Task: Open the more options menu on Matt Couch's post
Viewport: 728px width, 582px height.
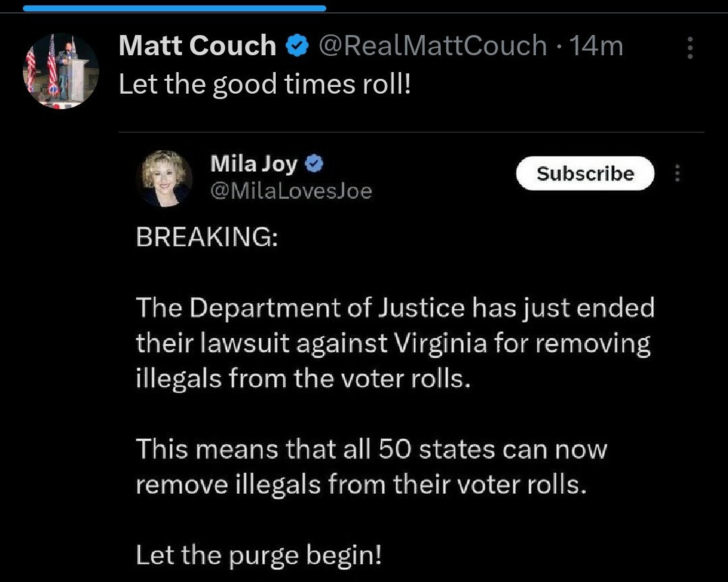Action: click(x=689, y=48)
